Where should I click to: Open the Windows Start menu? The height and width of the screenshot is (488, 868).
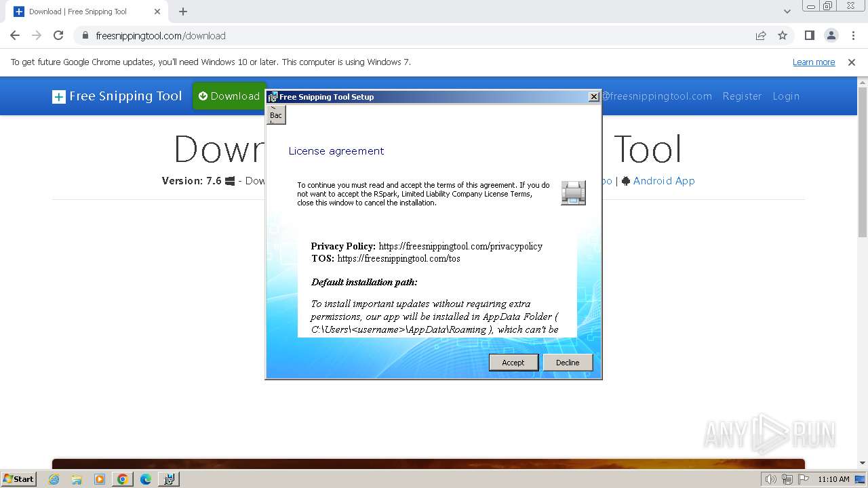[x=18, y=479]
